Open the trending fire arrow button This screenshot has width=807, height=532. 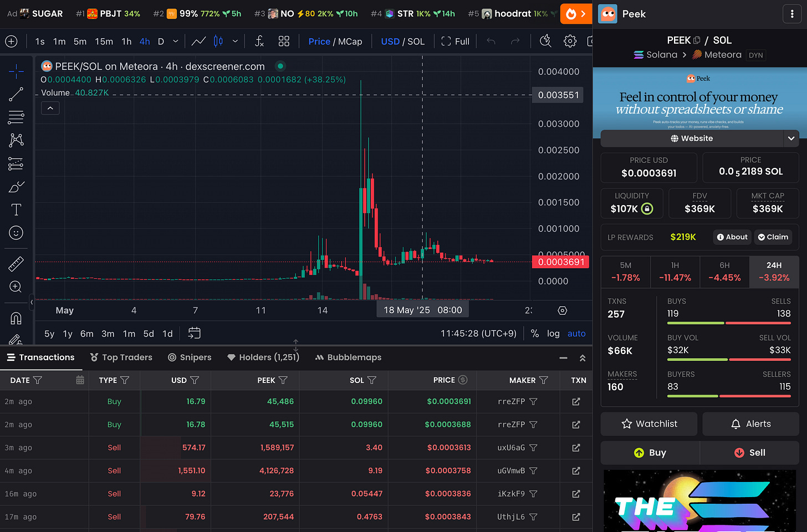tap(576, 14)
